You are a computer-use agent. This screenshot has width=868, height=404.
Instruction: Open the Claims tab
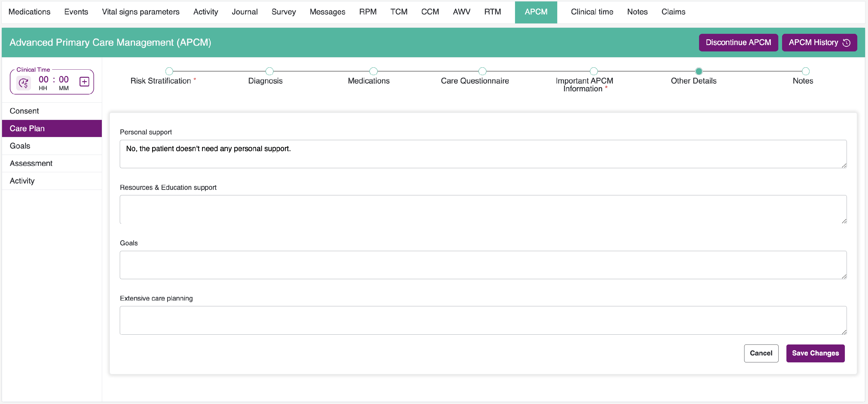tap(673, 12)
